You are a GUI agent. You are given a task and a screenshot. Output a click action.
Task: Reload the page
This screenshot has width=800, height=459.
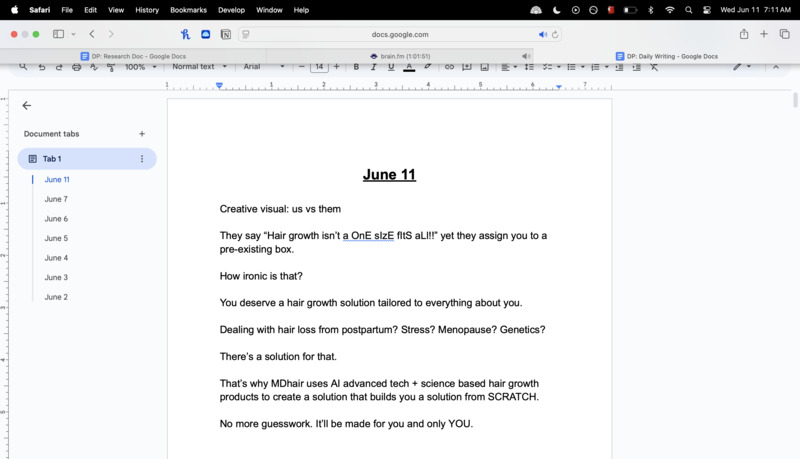click(555, 34)
